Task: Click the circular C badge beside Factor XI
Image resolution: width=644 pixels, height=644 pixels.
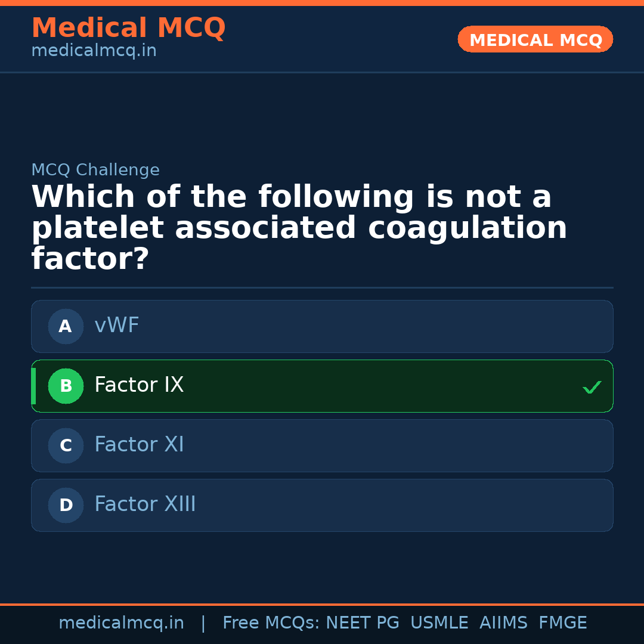Action: [x=66, y=445]
